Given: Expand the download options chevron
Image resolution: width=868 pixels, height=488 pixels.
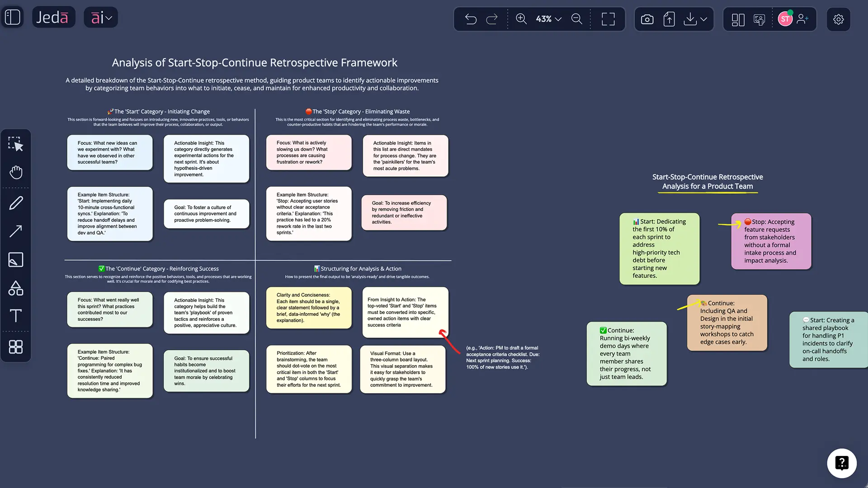Looking at the screenshot, I should click(704, 19).
